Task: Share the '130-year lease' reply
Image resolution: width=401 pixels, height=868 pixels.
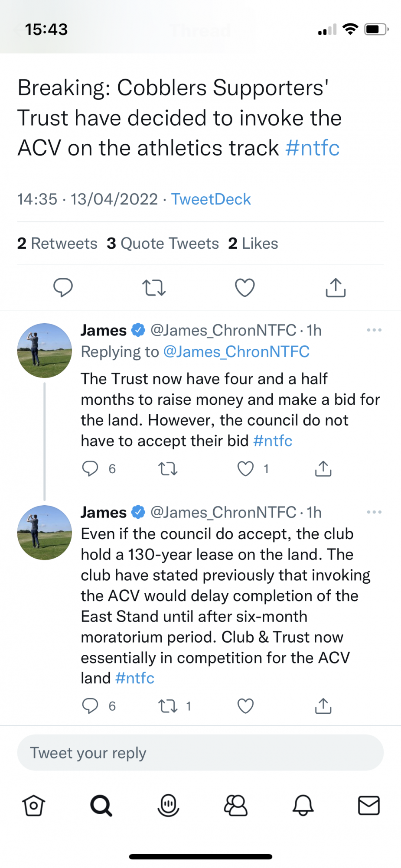Action: click(x=323, y=706)
